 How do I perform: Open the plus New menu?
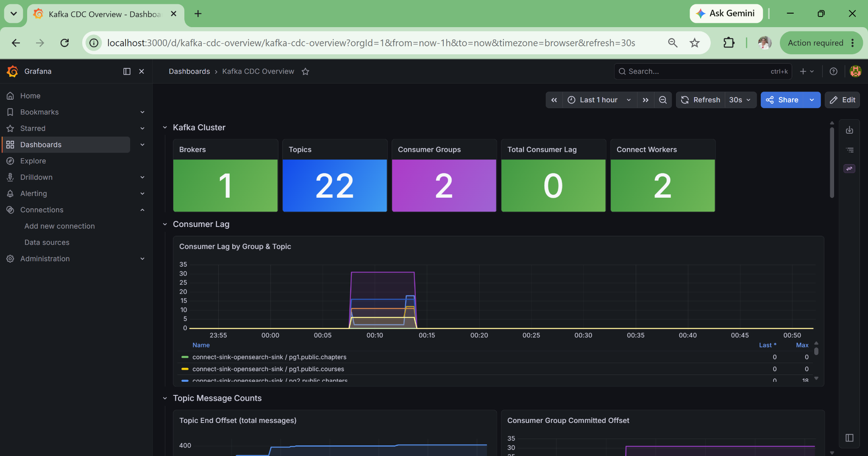807,71
